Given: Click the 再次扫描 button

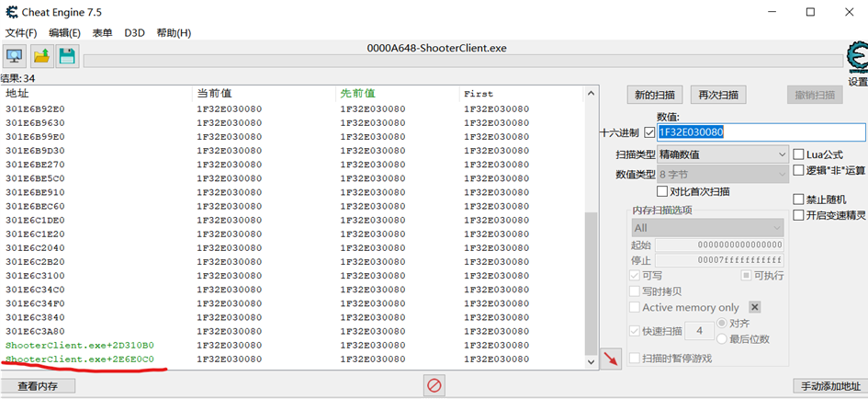Looking at the screenshot, I should [x=718, y=95].
